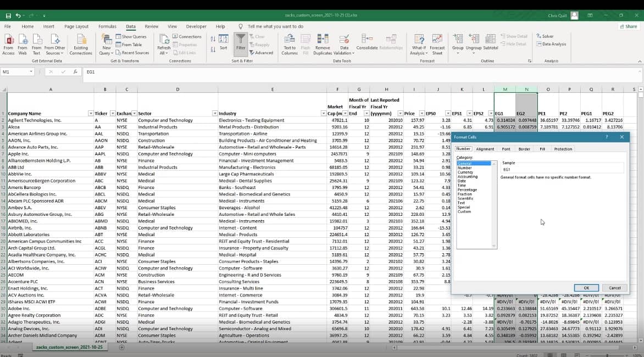The width and height of the screenshot is (644, 357).
Task: Switch to the Formulas ribbon tab
Action: pyautogui.click(x=107, y=26)
